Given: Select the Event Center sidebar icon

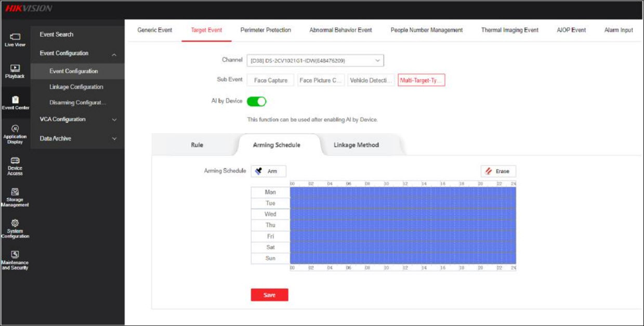Looking at the screenshot, I should 15,102.
